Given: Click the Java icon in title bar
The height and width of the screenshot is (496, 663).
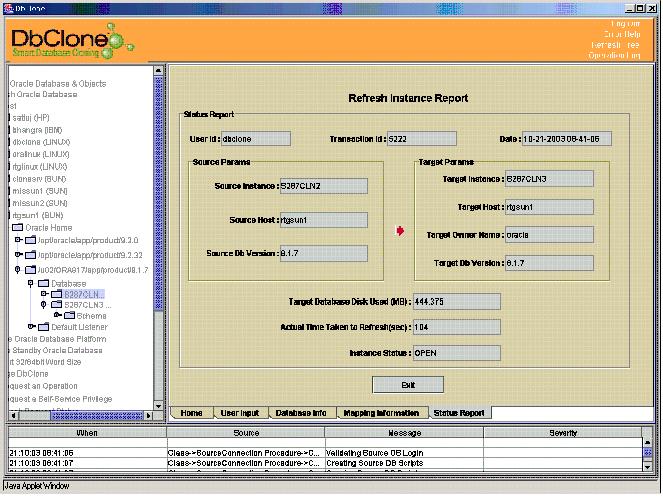Looking at the screenshot, I should click(x=8, y=8).
